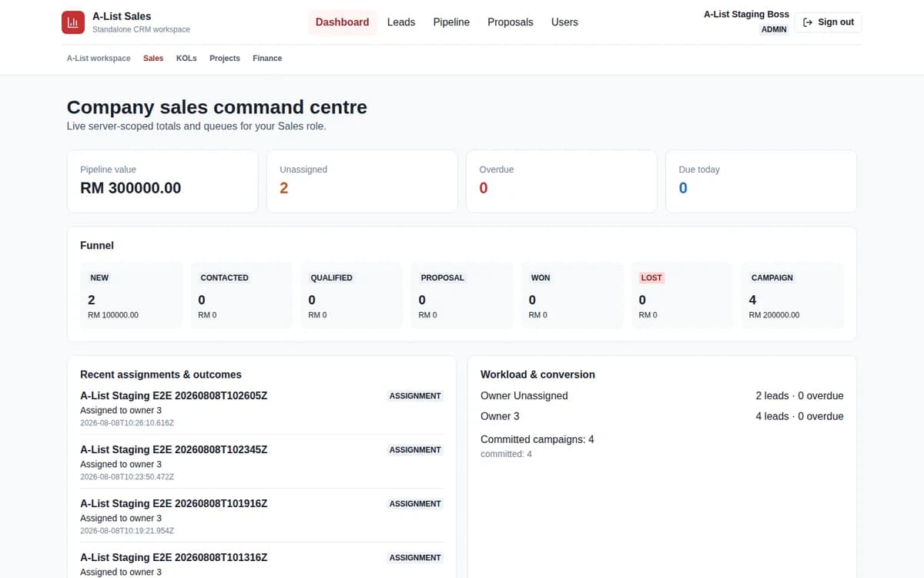
Task: Click the '2 leads · 0 overdue' value
Action: (x=799, y=396)
